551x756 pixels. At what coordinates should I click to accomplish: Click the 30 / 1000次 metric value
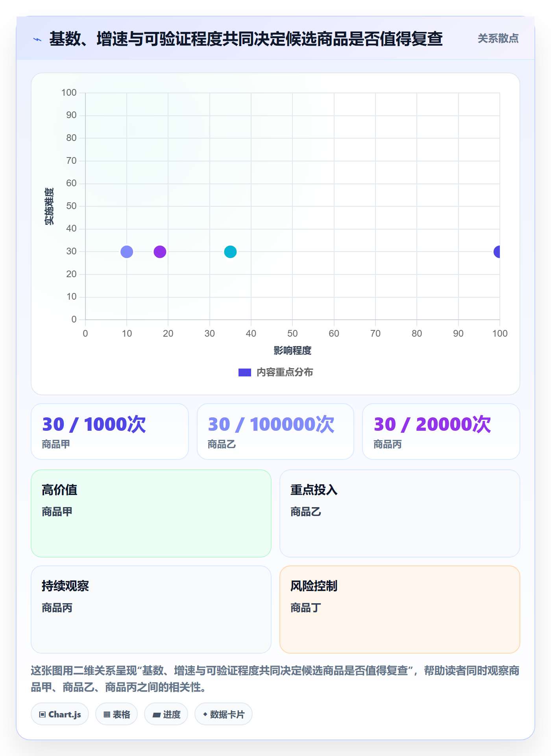point(94,424)
